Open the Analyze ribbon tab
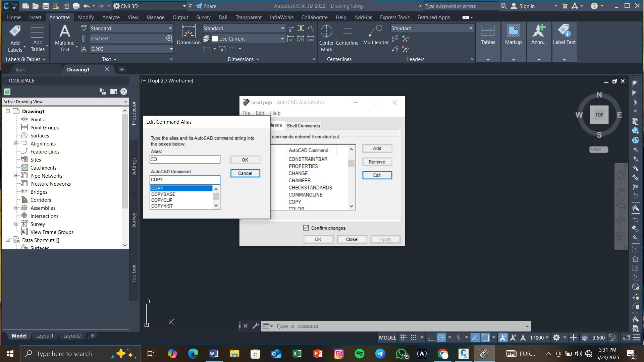This screenshot has width=644, height=362. pos(111,17)
